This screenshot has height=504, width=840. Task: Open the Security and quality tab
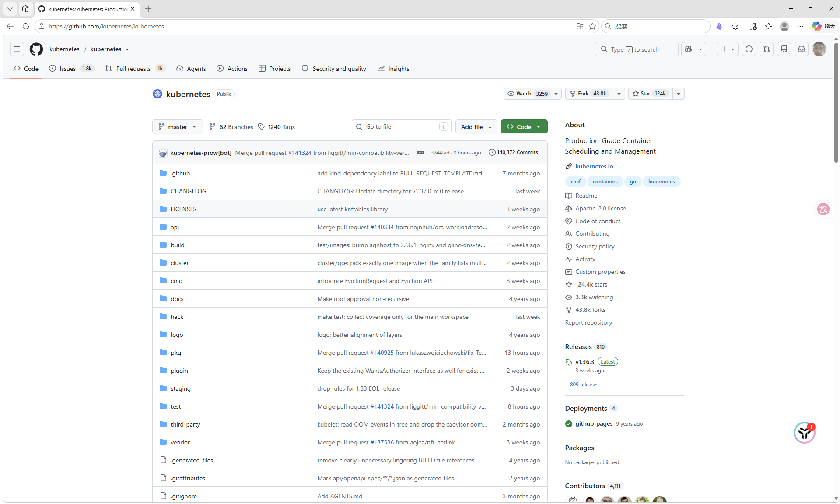(334, 69)
